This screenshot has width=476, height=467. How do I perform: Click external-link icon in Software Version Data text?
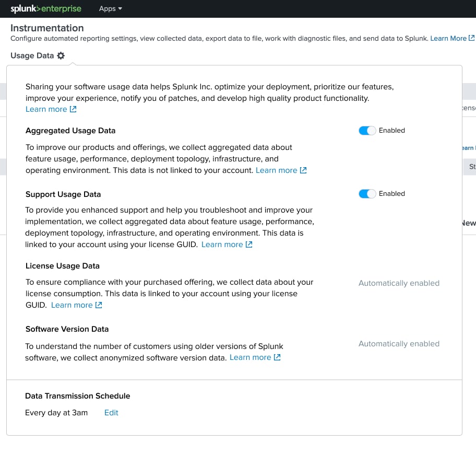(277, 357)
